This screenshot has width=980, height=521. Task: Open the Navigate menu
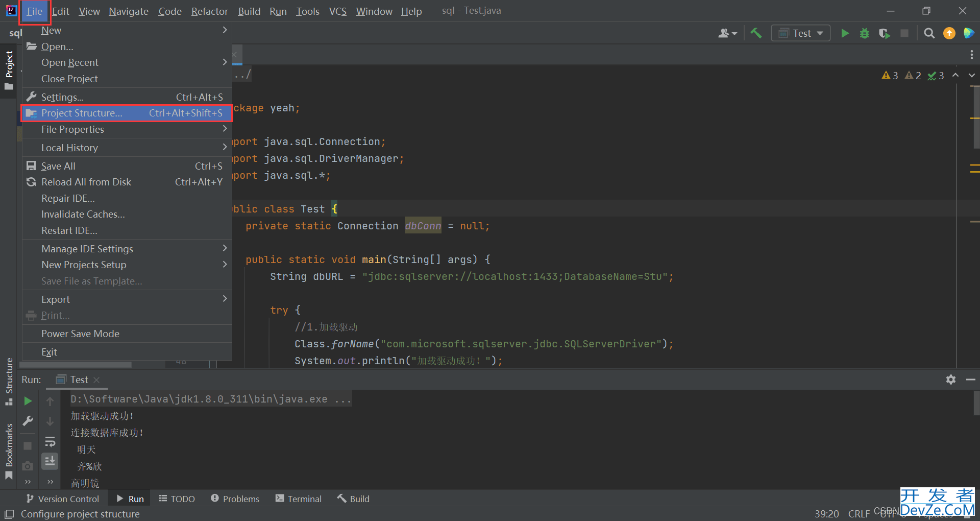click(x=129, y=11)
